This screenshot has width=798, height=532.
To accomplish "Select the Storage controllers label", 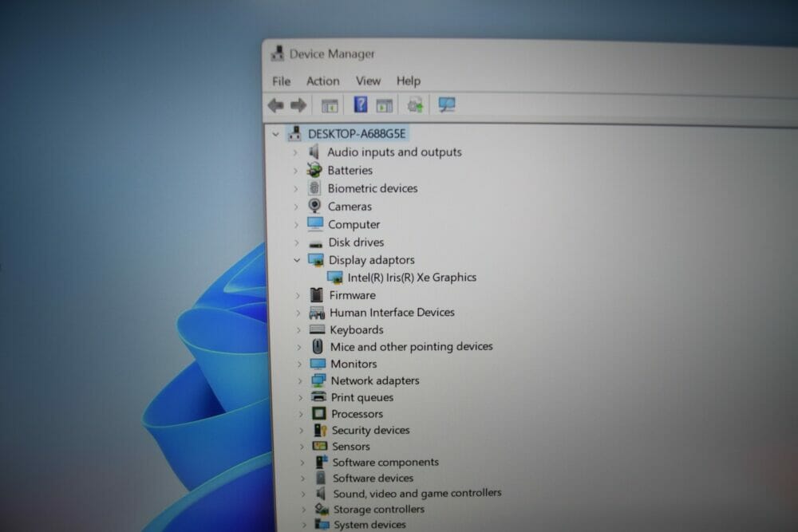I will (x=378, y=509).
